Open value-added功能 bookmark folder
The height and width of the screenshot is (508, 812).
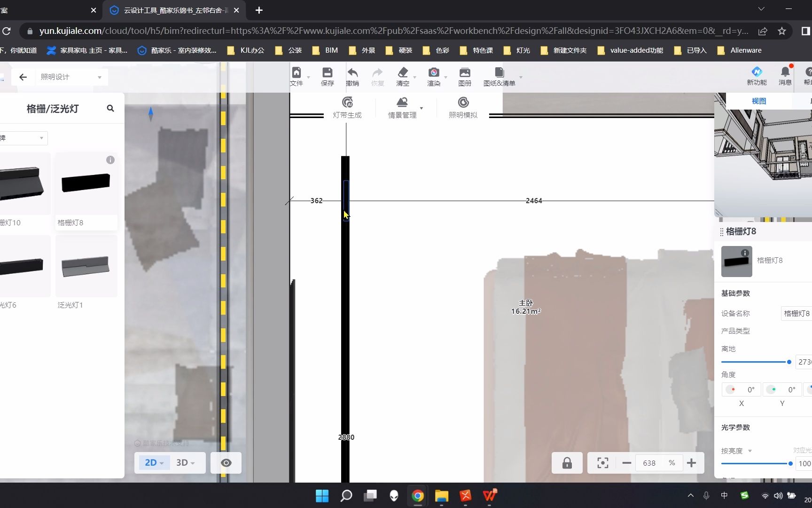coord(630,50)
